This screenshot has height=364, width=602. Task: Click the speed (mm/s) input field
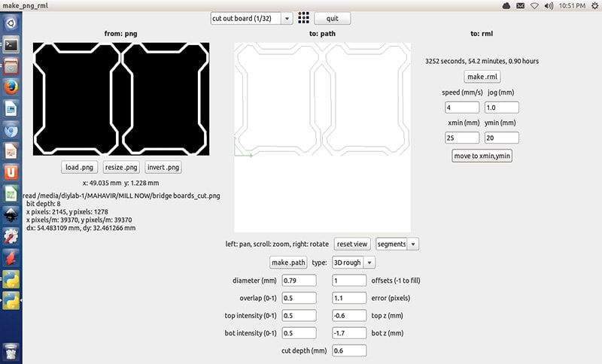point(462,108)
